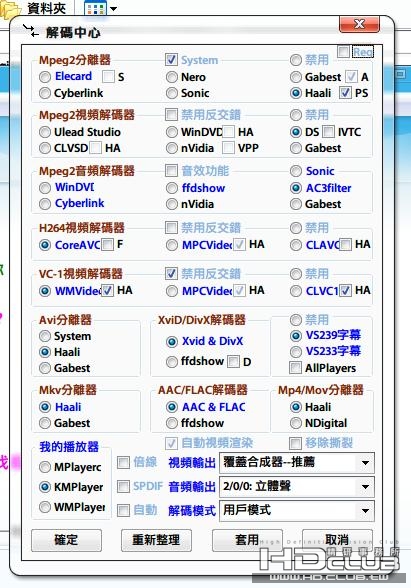Enable the 移除撕裂 checkbox
The image size is (411, 588).
point(296,443)
